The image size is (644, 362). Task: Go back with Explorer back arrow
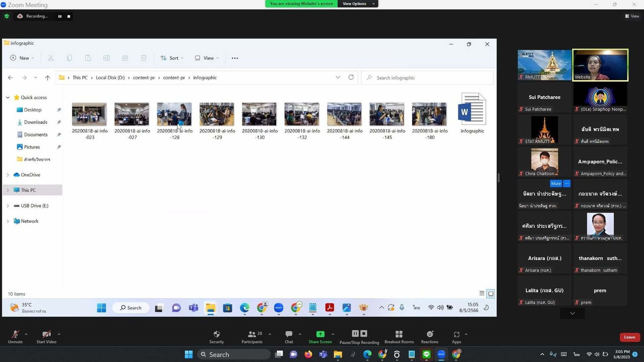pyautogui.click(x=10, y=77)
